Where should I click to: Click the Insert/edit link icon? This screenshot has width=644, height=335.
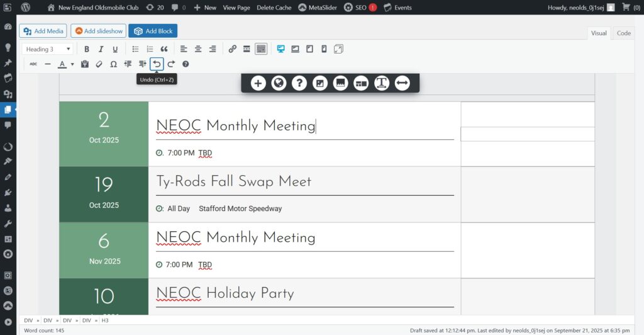pos(232,49)
